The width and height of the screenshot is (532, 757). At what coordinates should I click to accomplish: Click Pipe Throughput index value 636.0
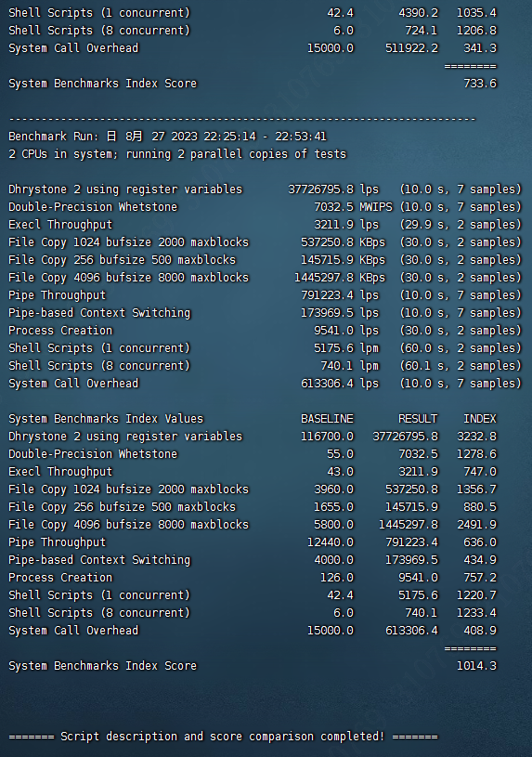480,542
